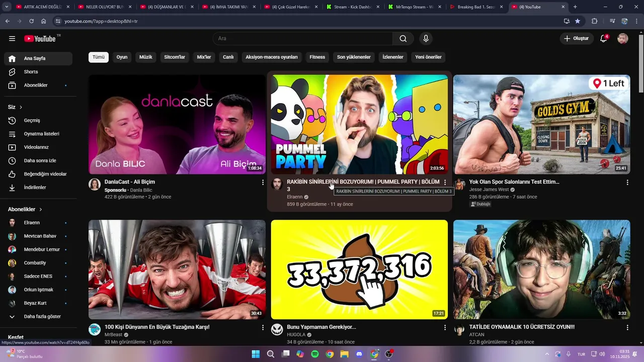Select the Canlı filter chip
Screen dimensions: 644x362
click(228, 57)
